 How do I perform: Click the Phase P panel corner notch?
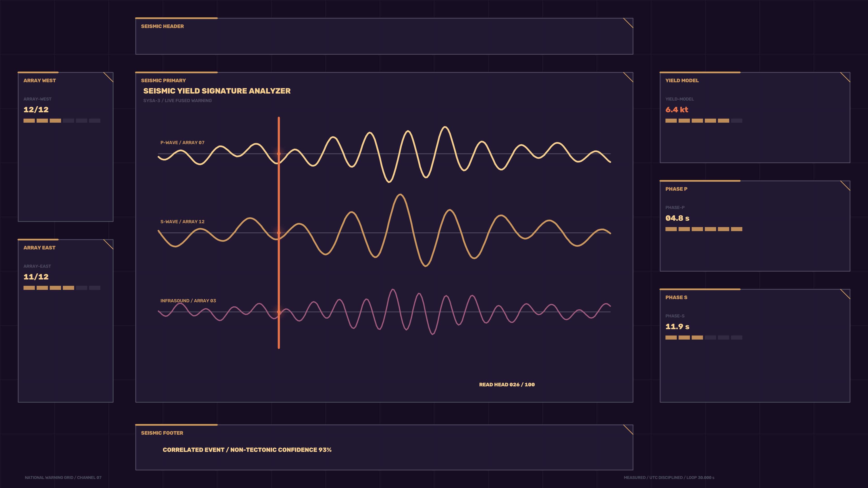845,186
